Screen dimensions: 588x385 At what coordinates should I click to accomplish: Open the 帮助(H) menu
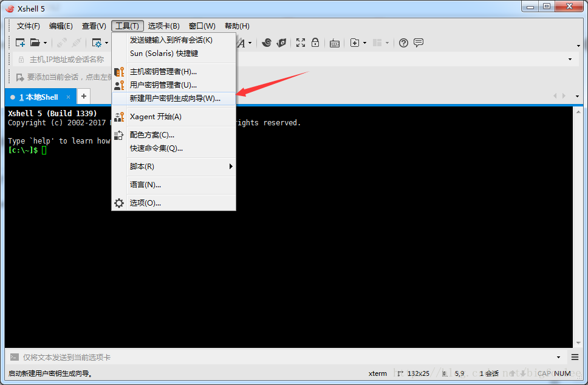click(x=237, y=26)
